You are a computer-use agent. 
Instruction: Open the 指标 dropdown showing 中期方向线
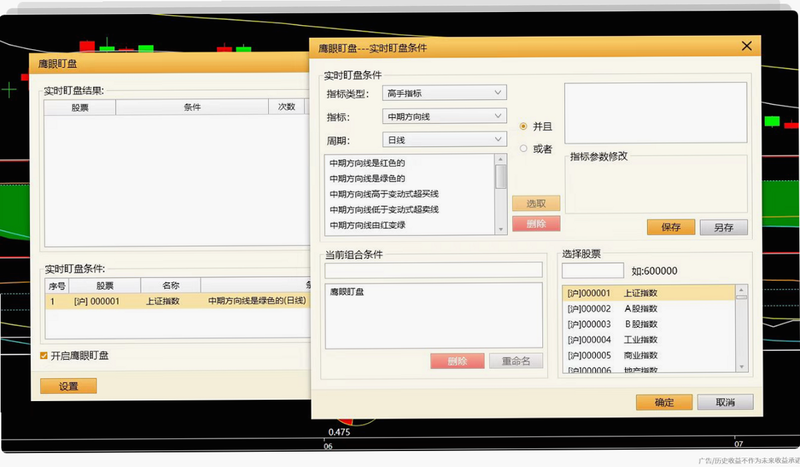click(x=444, y=116)
